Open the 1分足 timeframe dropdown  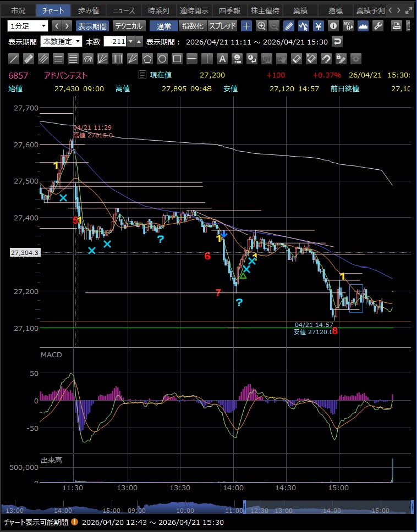point(28,26)
